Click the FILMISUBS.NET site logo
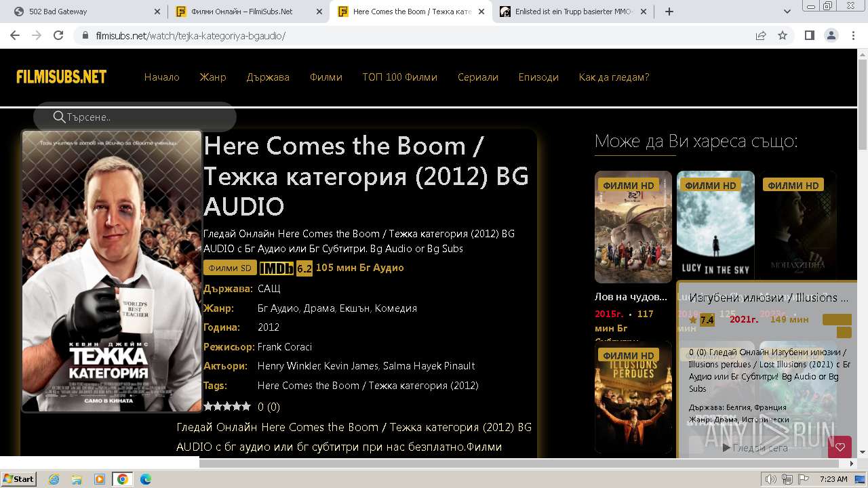The image size is (868, 488). click(62, 77)
